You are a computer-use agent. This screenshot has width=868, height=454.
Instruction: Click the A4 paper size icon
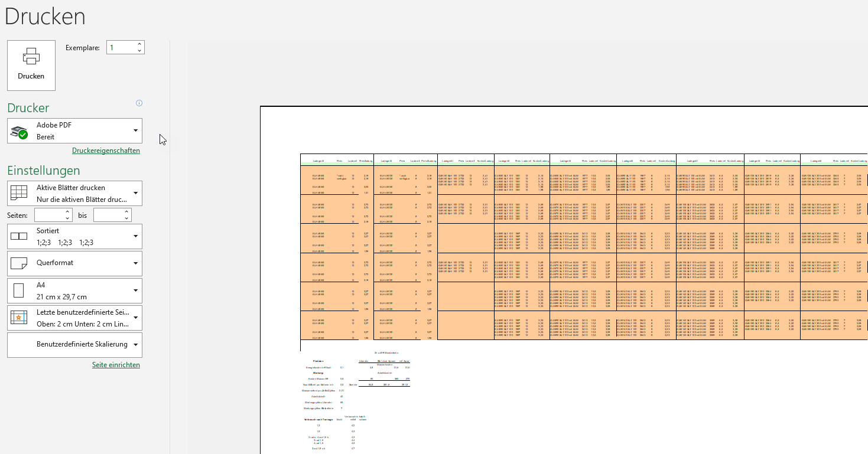(19, 290)
